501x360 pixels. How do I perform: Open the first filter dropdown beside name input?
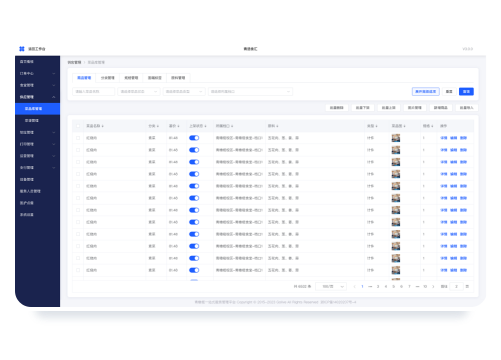pyautogui.click(x=139, y=91)
